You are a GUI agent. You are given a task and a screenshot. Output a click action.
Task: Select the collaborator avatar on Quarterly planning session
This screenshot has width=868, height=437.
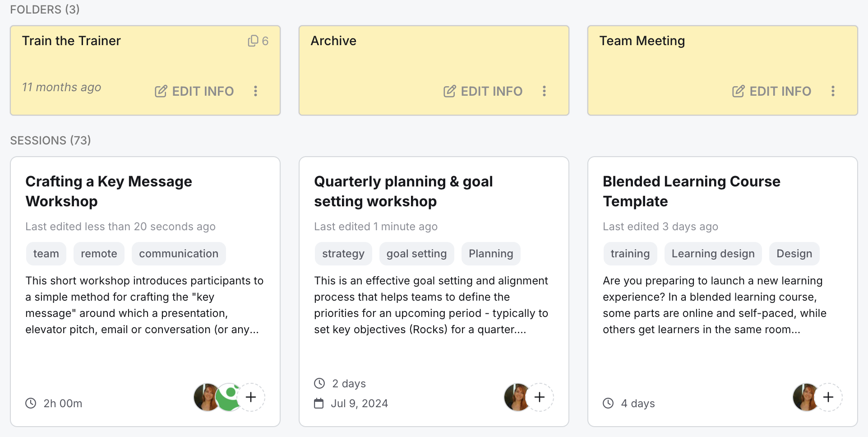(x=517, y=397)
